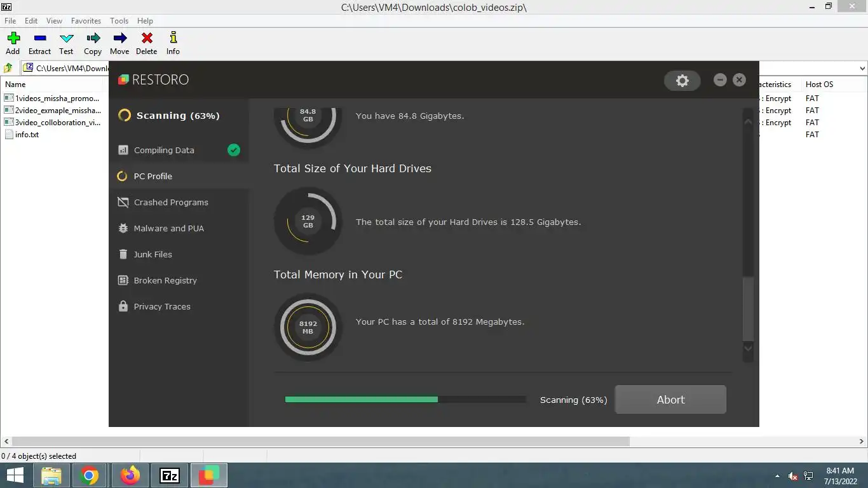Image resolution: width=868 pixels, height=488 pixels.
Task: Launch Chrome from the taskbar
Action: [x=89, y=475]
